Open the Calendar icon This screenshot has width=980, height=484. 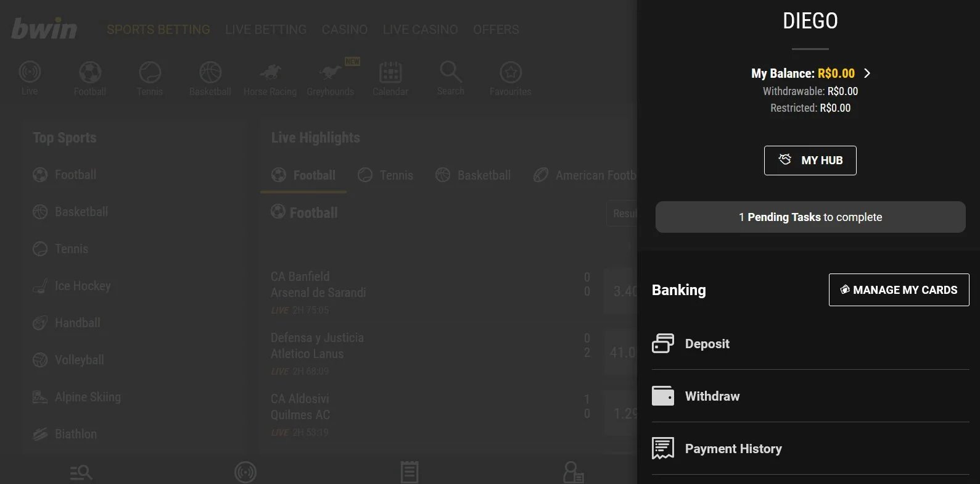[x=390, y=72]
